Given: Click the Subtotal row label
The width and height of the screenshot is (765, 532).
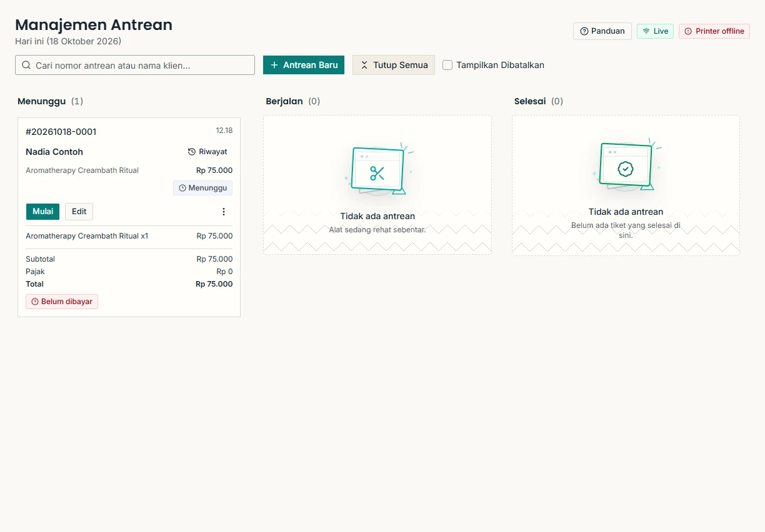Looking at the screenshot, I should (41, 259).
